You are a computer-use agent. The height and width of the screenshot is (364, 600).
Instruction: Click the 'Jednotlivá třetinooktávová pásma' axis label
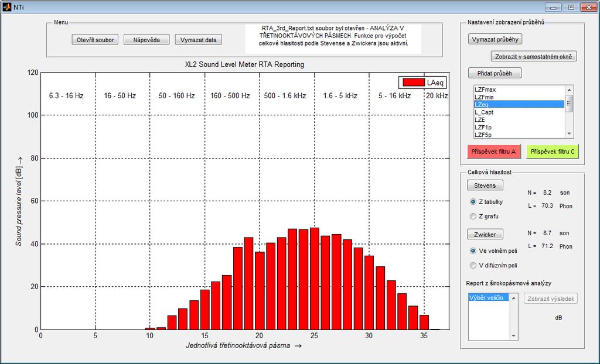pyautogui.click(x=244, y=346)
